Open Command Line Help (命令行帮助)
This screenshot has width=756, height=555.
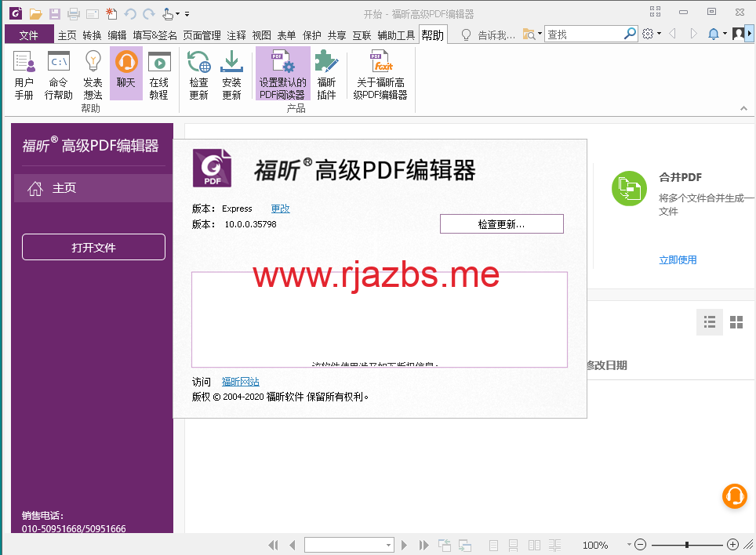[x=58, y=74]
